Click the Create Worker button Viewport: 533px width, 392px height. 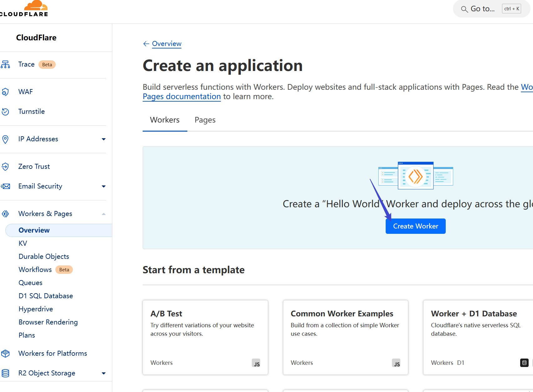coord(415,226)
